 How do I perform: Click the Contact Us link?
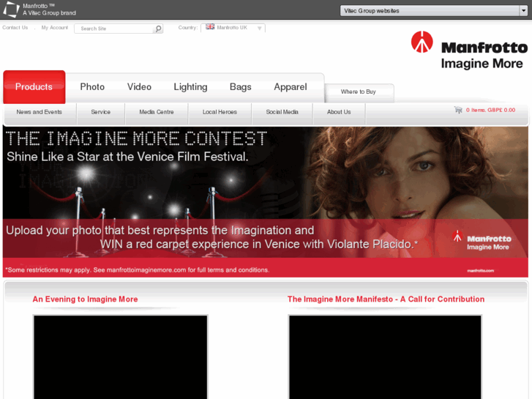15,28
